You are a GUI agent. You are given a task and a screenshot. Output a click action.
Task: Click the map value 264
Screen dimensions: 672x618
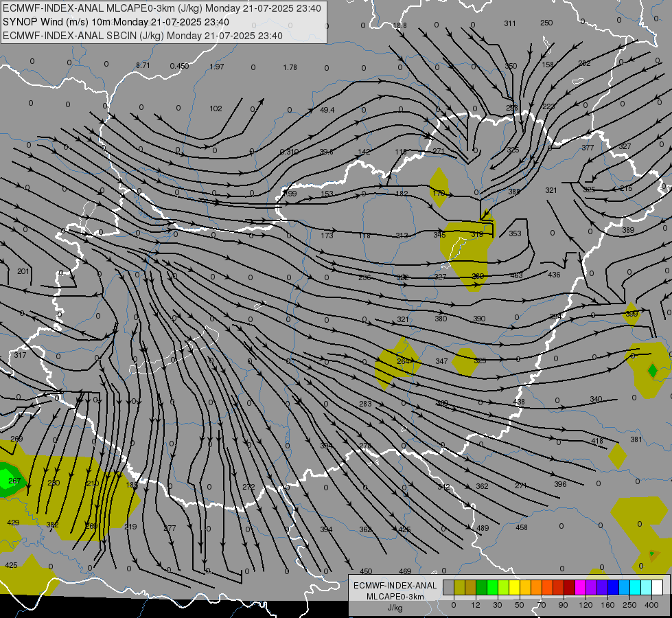pos(403,361)
